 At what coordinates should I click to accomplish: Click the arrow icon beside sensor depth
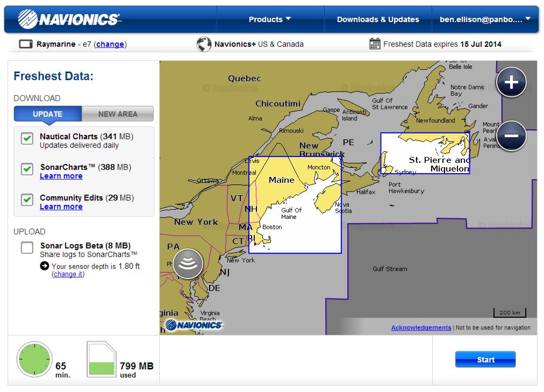(45, 266)
